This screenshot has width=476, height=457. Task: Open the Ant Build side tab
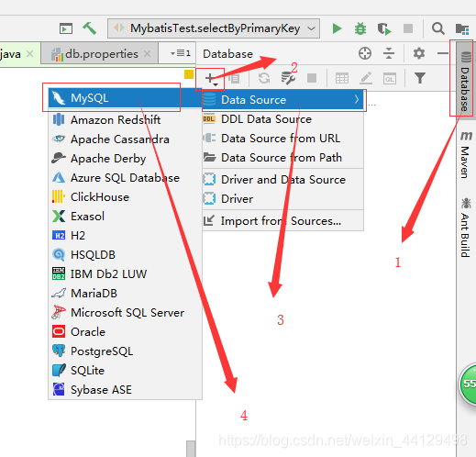[x=465, y=228]
